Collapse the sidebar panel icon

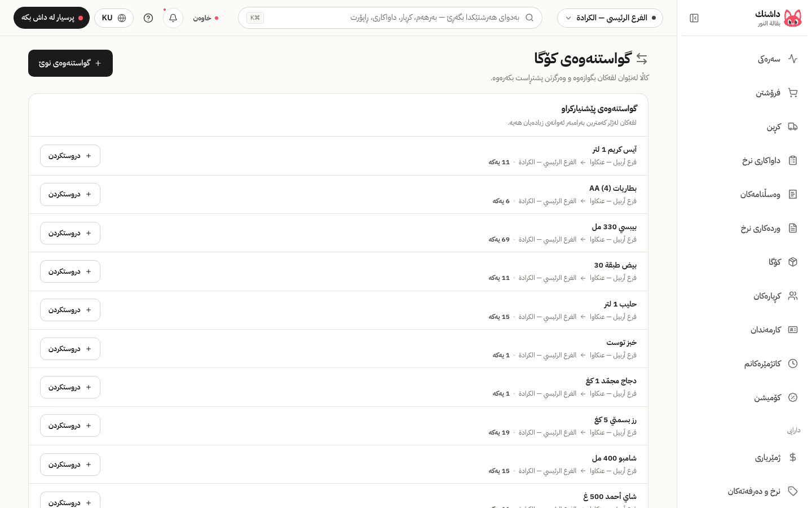pos(694,18)
